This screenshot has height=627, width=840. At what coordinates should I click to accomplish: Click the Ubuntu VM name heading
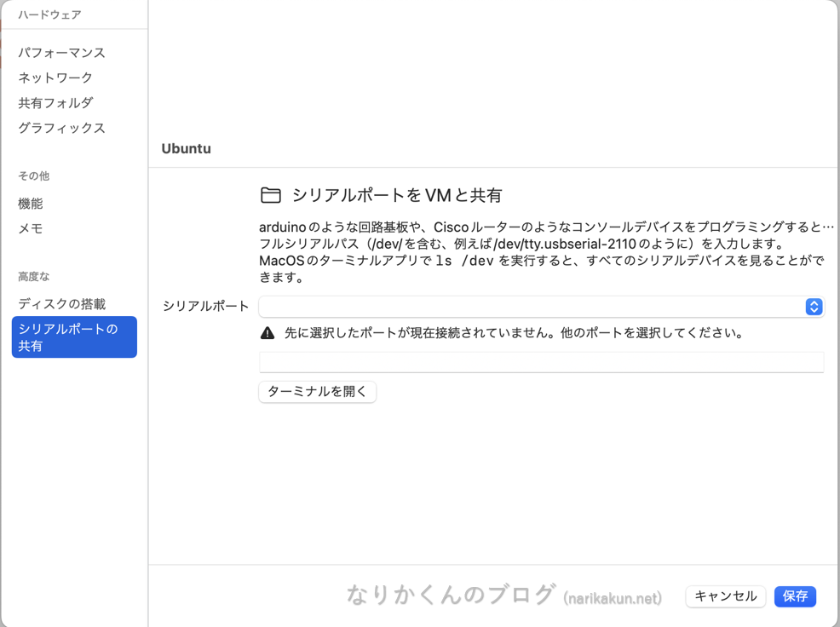click(x=187, y=148)
